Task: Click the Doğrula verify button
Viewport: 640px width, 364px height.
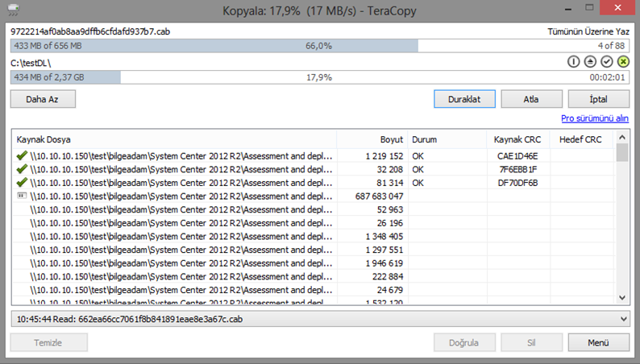Action: 464,343
